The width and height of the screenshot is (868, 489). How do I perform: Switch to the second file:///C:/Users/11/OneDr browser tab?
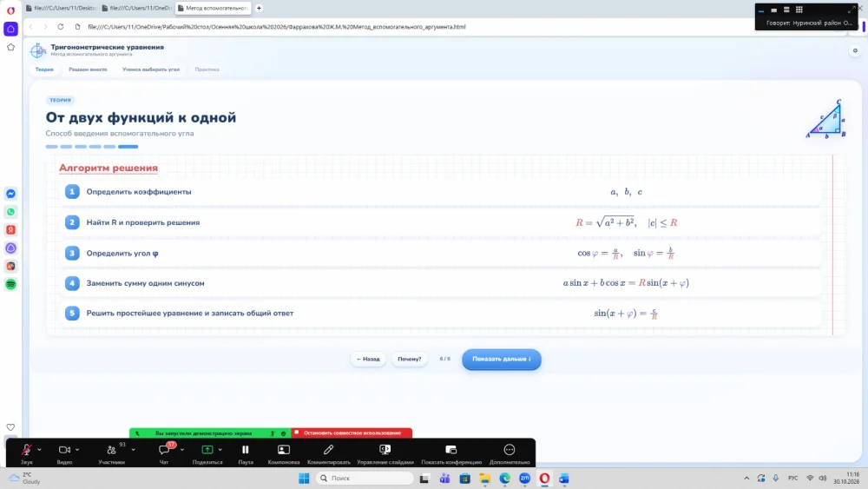tap(137, 9)
